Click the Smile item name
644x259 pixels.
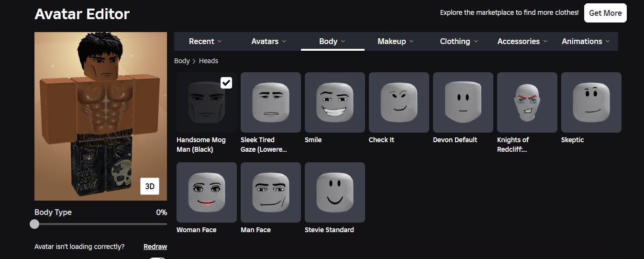tap(313, 140)
